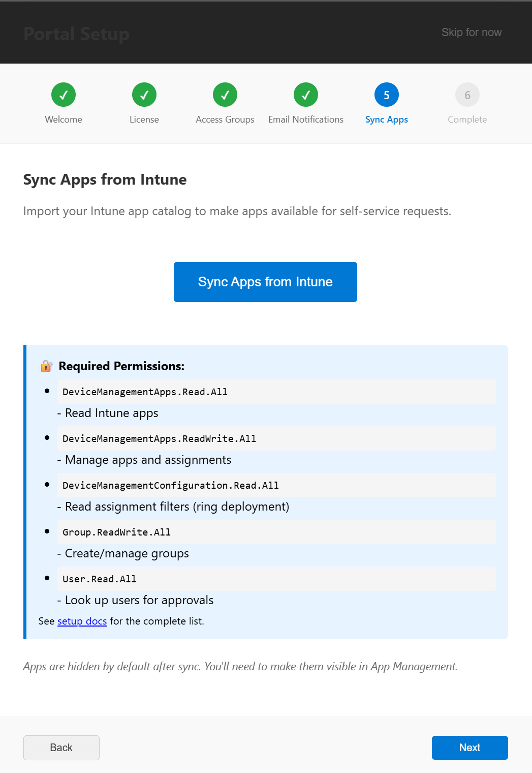Click the step 5 Sync Apps circle

[x=387, y=95]
